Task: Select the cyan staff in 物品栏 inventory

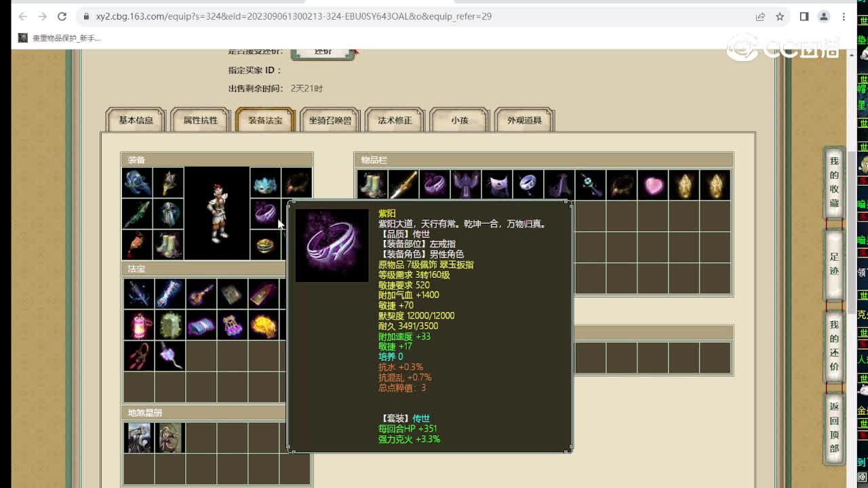Action: pos(591,184)
